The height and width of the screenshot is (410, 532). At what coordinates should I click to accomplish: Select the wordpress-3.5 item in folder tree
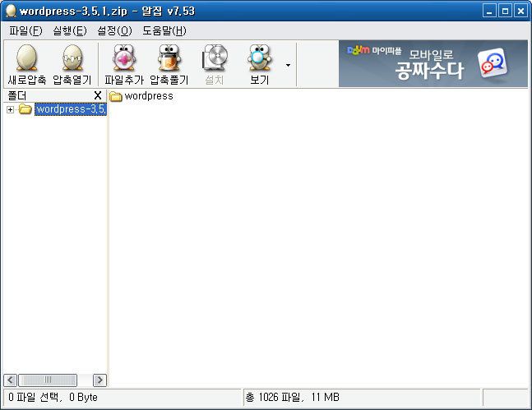pos(71,109)
